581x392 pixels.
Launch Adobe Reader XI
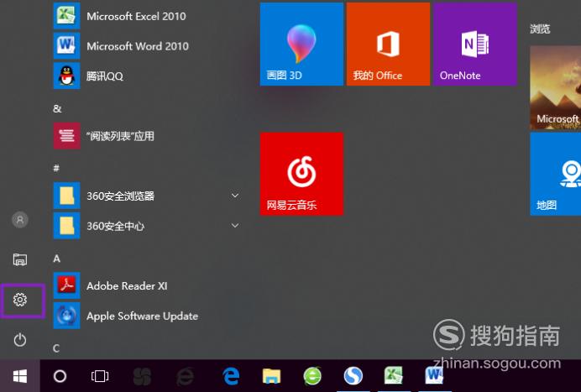(149, 285)
